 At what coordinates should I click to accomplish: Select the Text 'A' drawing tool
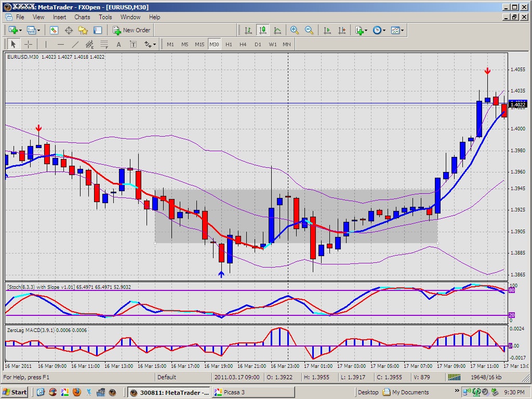[x=118, y=44]
